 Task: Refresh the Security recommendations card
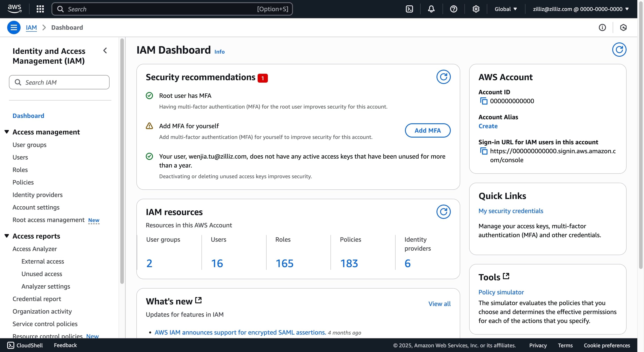(x=443, y=77)
